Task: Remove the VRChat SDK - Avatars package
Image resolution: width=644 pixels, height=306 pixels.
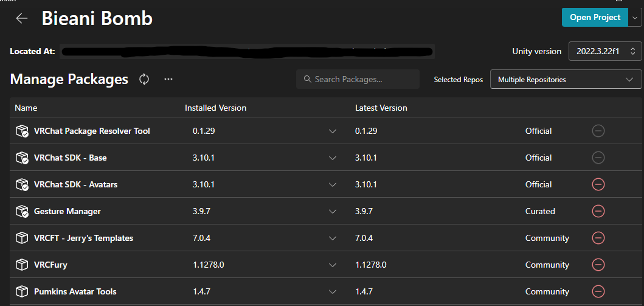Action: (598, 184)
